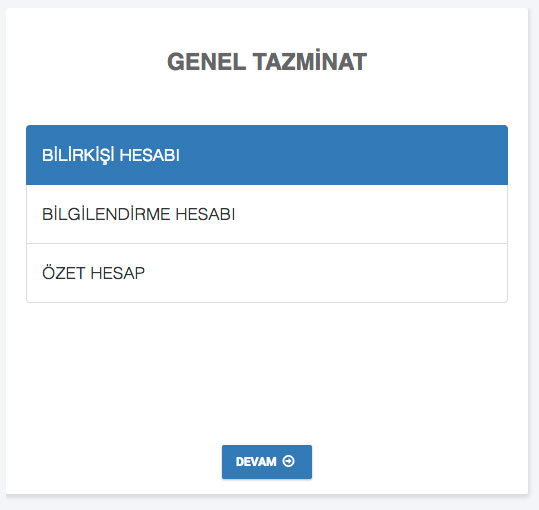Open the expert calculation BİLİRKİŞİ HESABI entry
539x510 pixels.
tap(267, 155)
